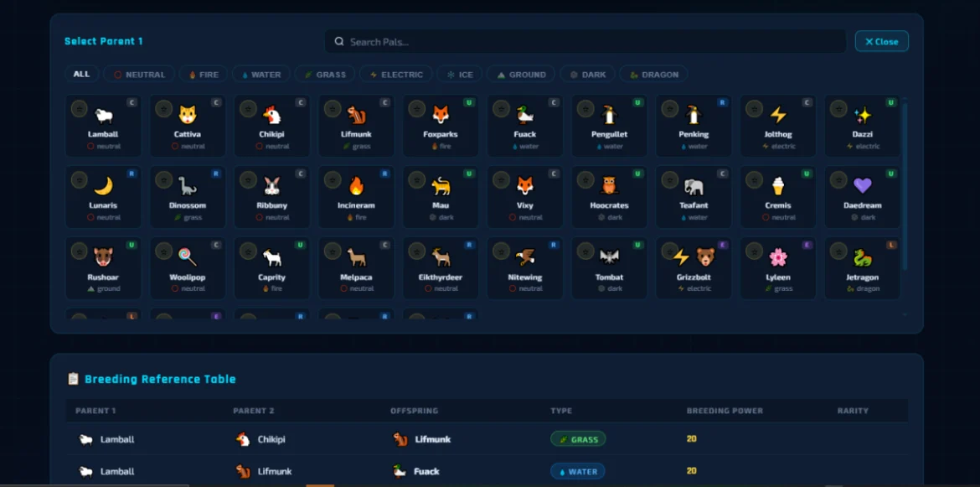Pick the Rushoar boar card
The width and height of the screenshot is (980, 487).
103,268
